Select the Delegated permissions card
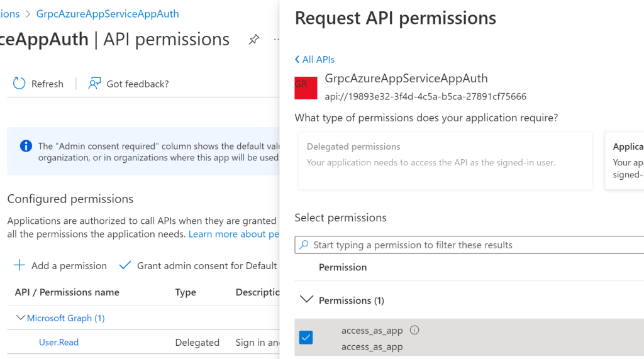 click(445, 160)
